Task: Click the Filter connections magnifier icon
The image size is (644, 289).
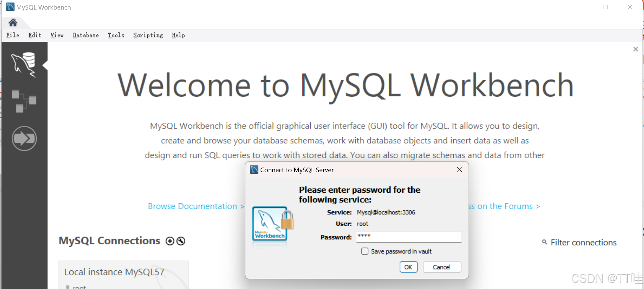Action: 544,242
